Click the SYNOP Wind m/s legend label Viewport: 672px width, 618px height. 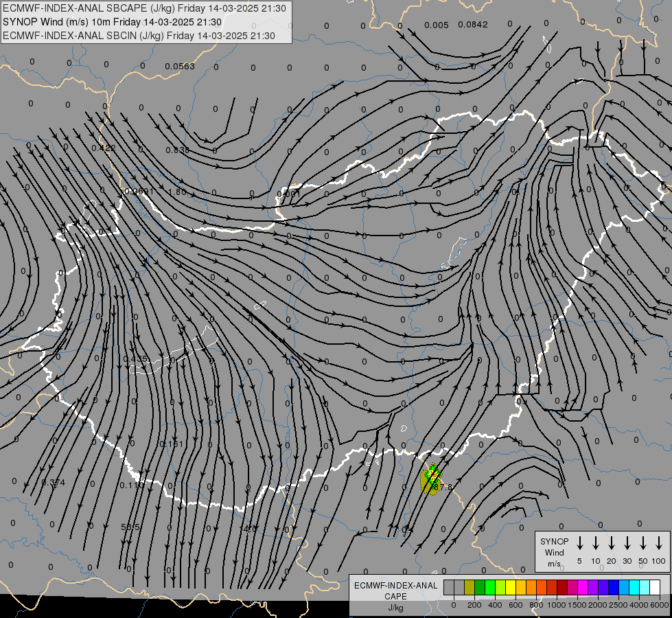click(x=554, y=552)
